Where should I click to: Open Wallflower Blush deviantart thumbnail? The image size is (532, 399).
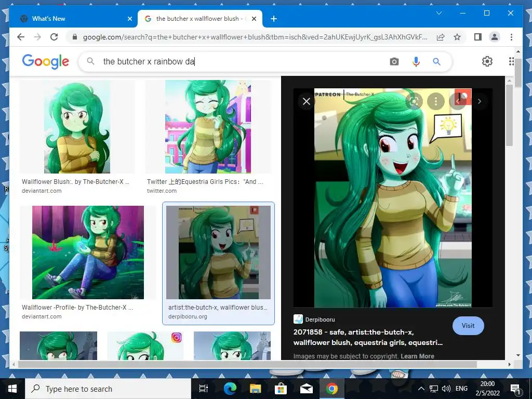(77, 127)
